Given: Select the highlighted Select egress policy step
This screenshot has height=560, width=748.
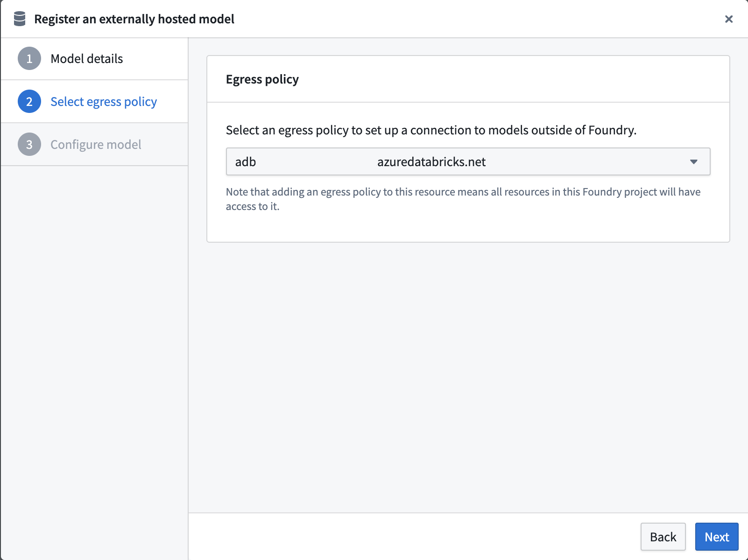Looking at the screenshot, I should point(103,101).
